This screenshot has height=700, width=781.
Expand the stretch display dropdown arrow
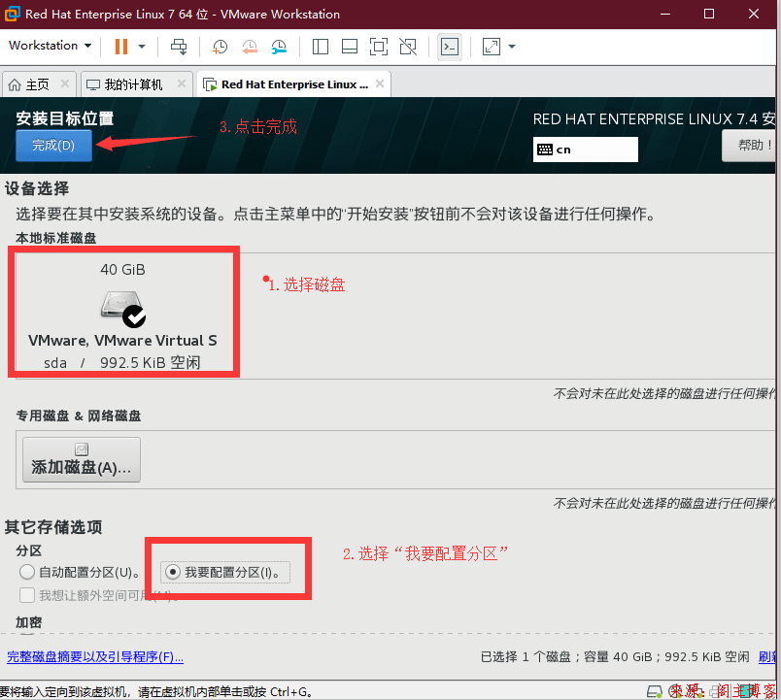tap(512, 47)
